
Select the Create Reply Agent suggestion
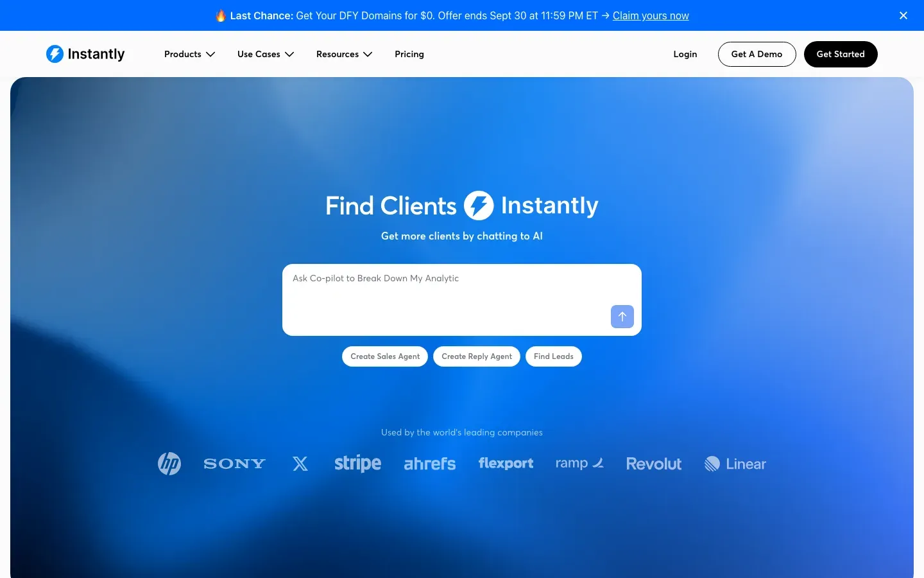click(x=477, y=356)
